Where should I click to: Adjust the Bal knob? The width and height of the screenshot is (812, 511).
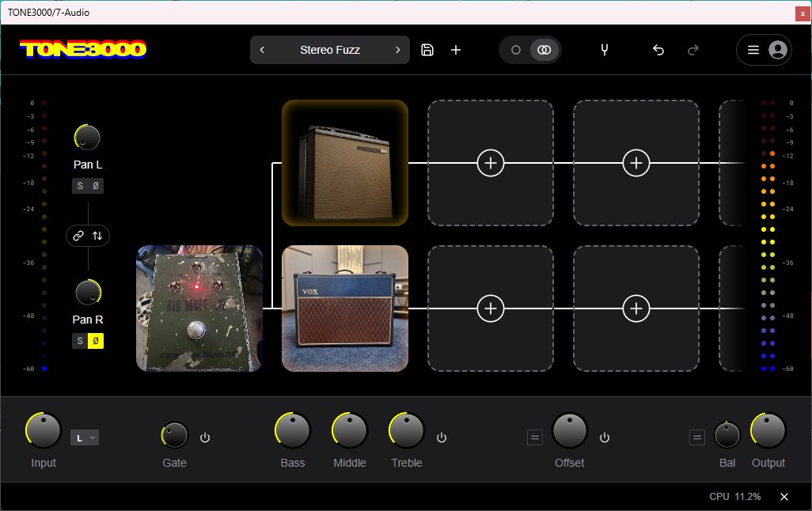(x=727, y=435)
